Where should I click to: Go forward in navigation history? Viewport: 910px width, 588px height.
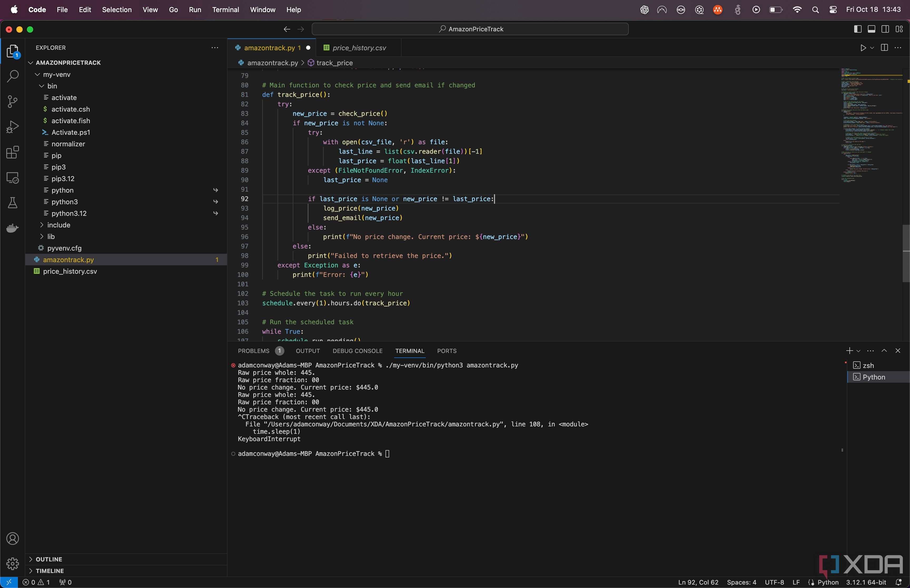click(301, 29)
